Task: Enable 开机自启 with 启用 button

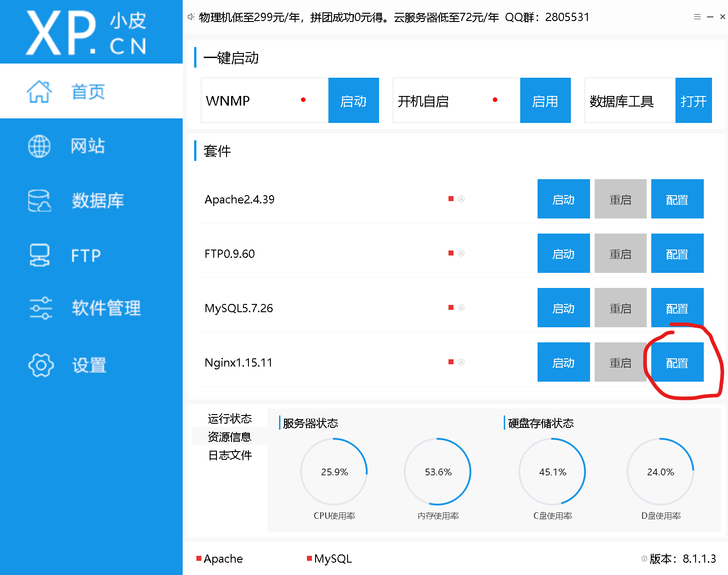Action: tap(545, 101)
